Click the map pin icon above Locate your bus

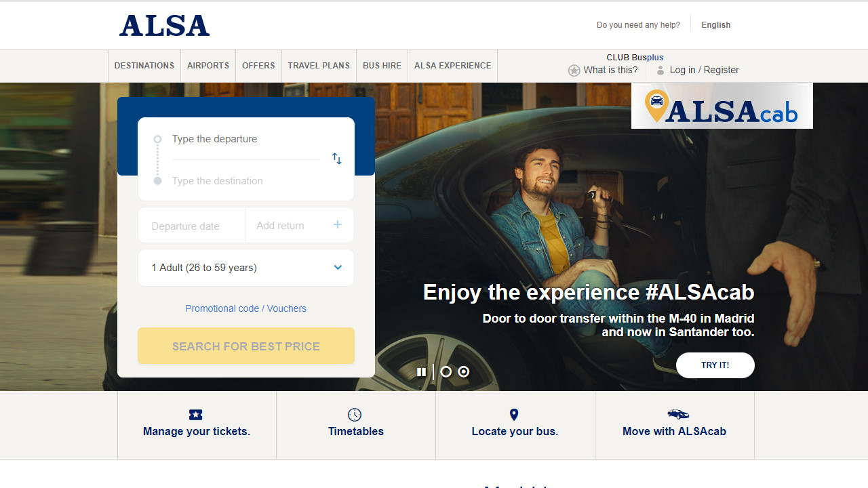pos(514,415)
